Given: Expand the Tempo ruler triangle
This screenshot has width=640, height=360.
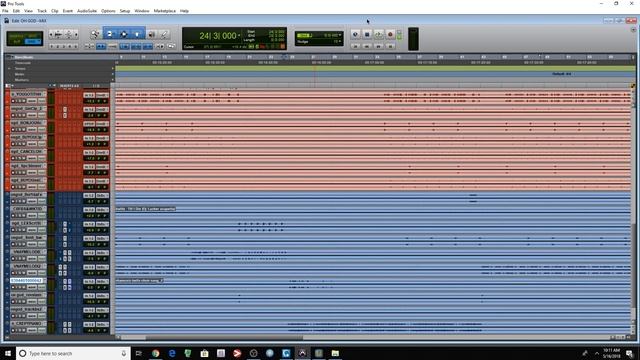Looking at the screenshot, I should [9, 69].
